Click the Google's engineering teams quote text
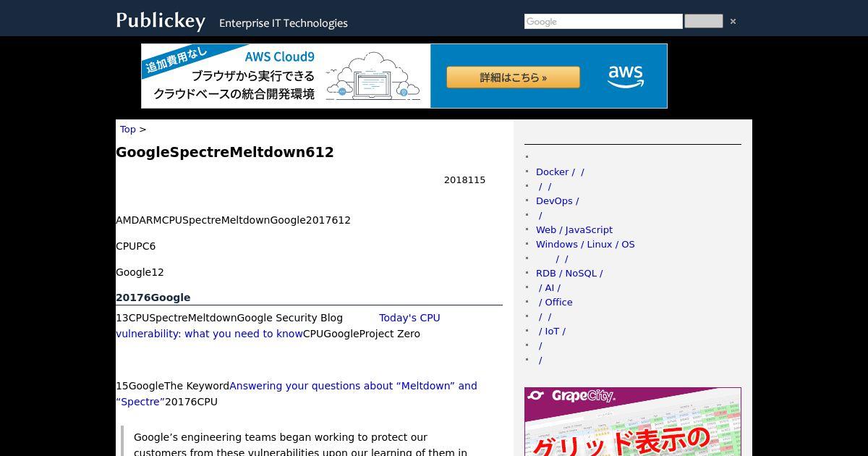Image resolution: width=868 pixels, height=456 pixels. [x=300, y=445]
